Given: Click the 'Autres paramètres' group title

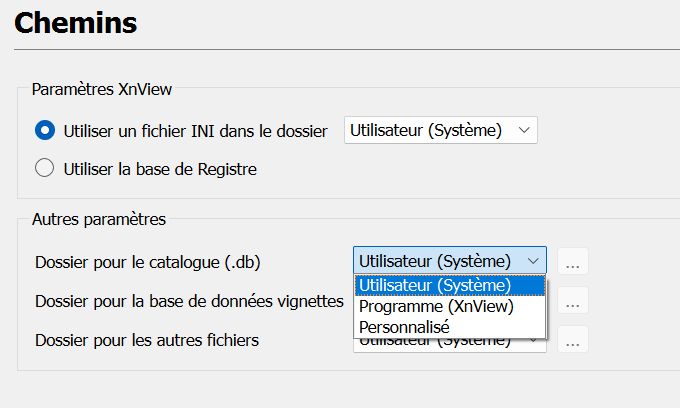Looking at the screenshot, I should (99, 218).
